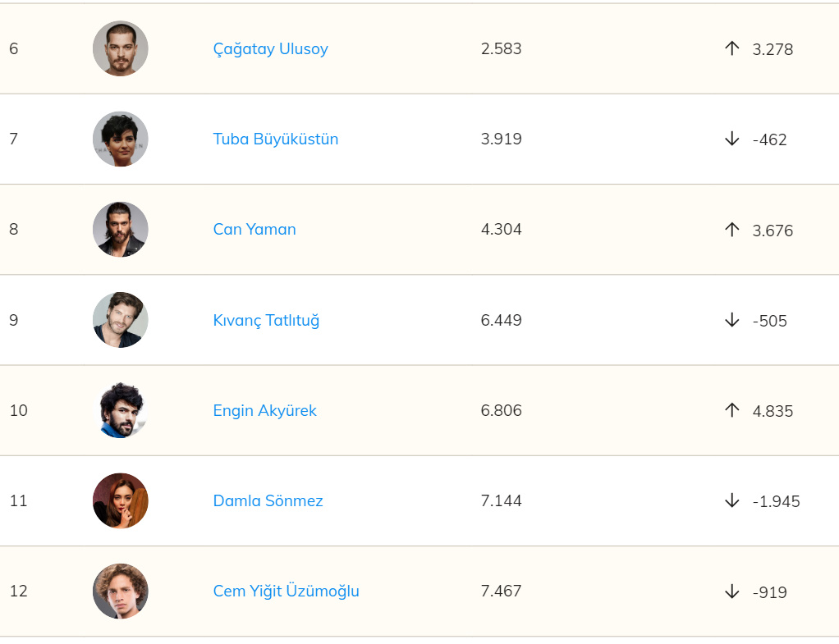Open Kıvanç Tatlıtuğ's profile link

[x=266, y=320]
